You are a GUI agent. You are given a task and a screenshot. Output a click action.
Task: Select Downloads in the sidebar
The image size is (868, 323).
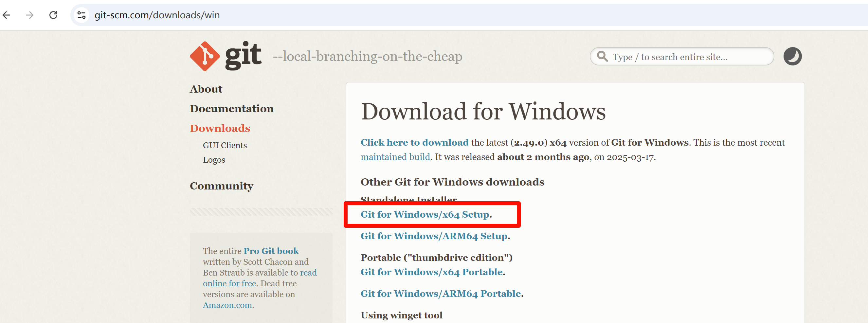[x=220, y=128]
